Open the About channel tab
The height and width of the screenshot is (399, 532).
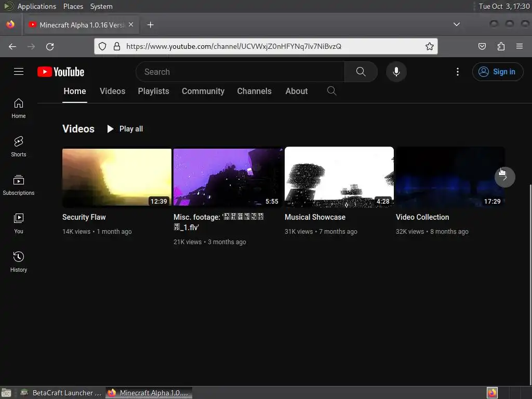(297, 91)
